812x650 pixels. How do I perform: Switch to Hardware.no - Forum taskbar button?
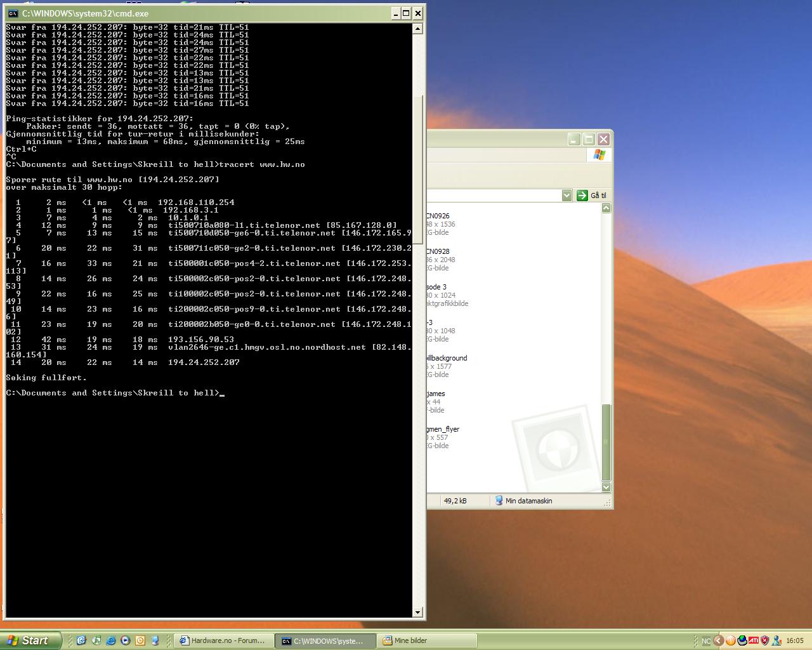pos(224,641)
